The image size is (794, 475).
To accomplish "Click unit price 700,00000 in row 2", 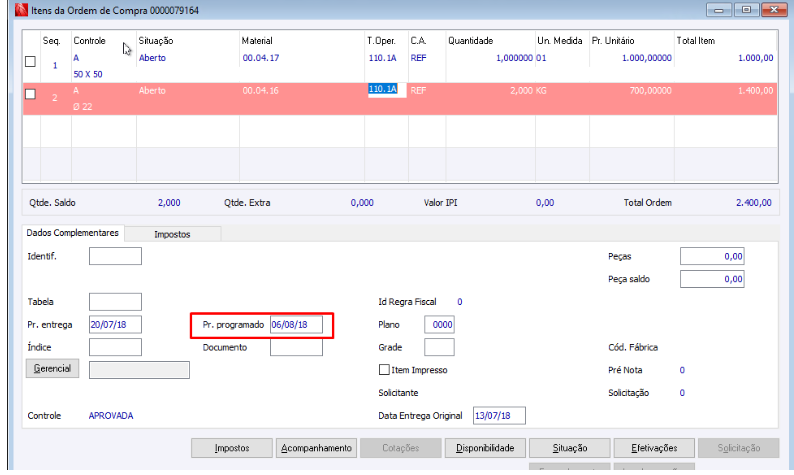I will (x=651, y=91).
